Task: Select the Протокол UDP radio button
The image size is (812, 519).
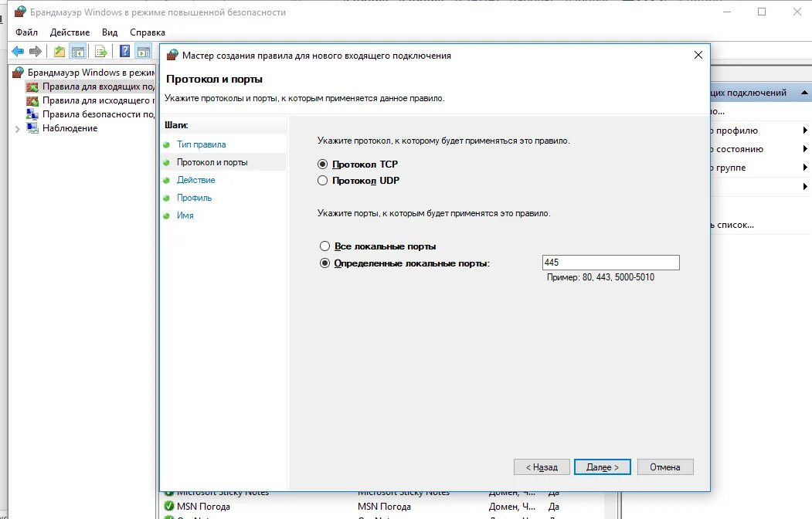Action: pos(322,180)
